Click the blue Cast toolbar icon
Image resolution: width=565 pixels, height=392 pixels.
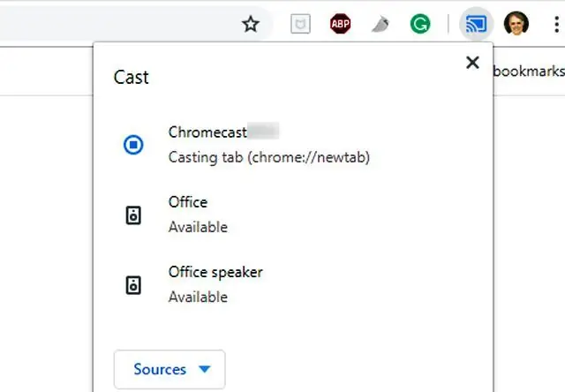point(476,24)
